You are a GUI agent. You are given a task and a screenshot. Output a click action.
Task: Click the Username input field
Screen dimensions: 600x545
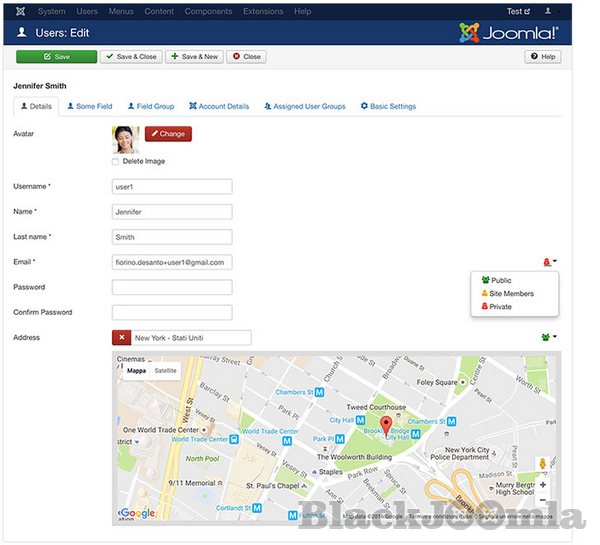(x=172, y=187)
